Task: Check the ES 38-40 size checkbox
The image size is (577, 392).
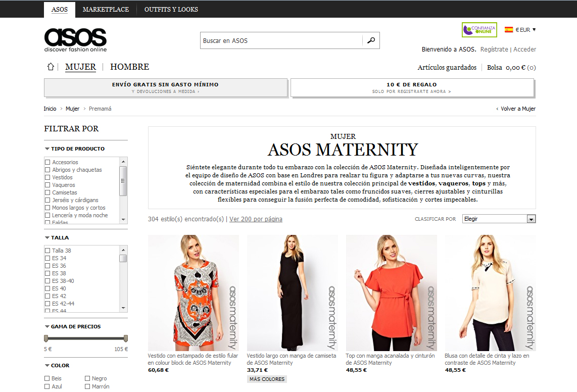Action: point(47,281)
